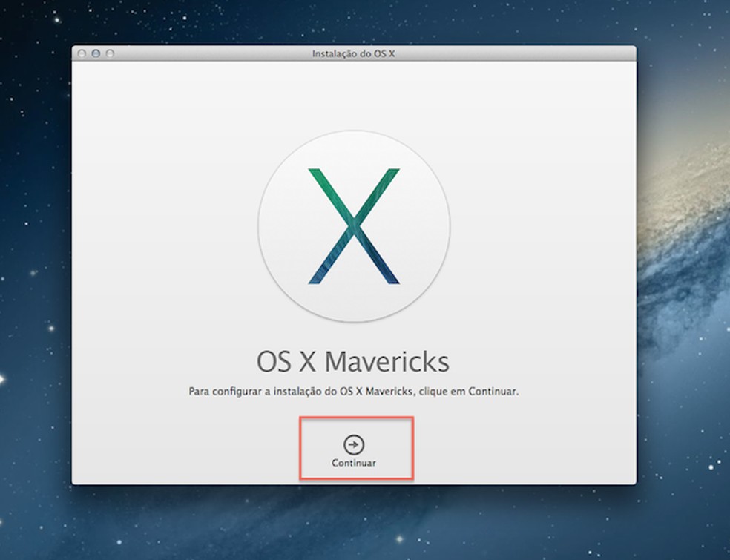
Task: Click the arrow inside the highlighted red box
Action: [x=354, y=443]
